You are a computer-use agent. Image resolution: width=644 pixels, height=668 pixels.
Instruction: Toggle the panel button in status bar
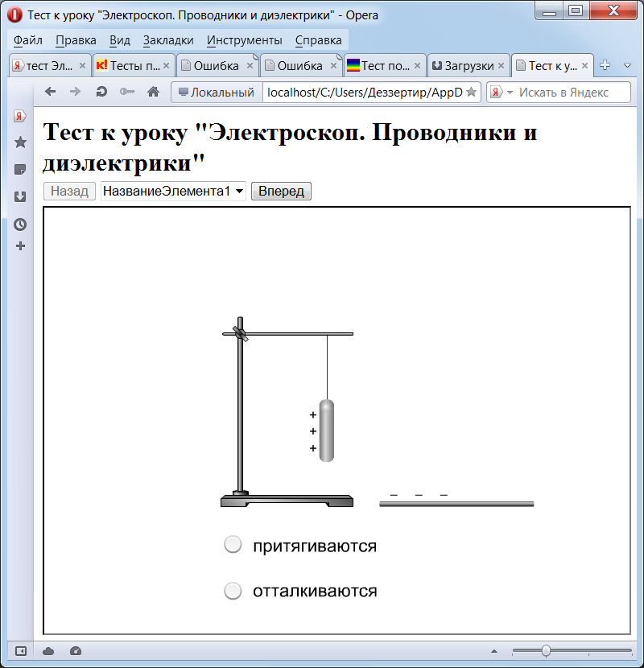coord(20,651)
